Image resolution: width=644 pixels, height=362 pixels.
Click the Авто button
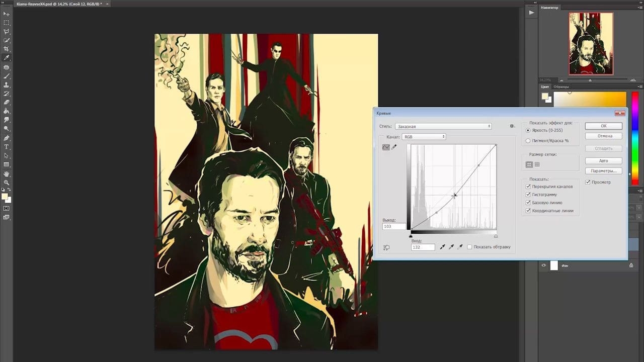(603, 161)
